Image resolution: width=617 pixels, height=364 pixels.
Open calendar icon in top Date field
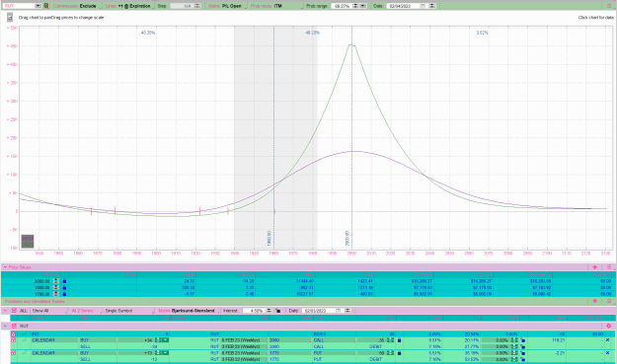point(423,6)
